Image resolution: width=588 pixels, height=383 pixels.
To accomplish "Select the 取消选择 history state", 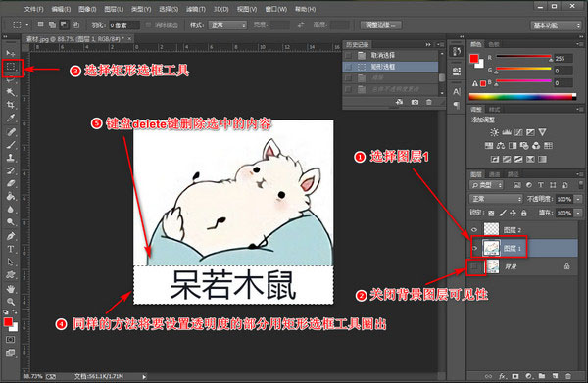I will (x=390, y=55).
